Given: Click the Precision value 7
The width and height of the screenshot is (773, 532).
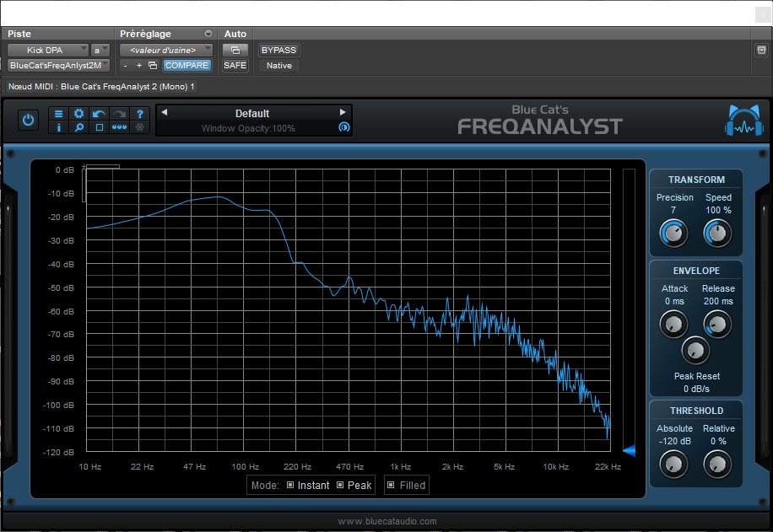Looking at the screenshot, I should (x=673, y=210).
